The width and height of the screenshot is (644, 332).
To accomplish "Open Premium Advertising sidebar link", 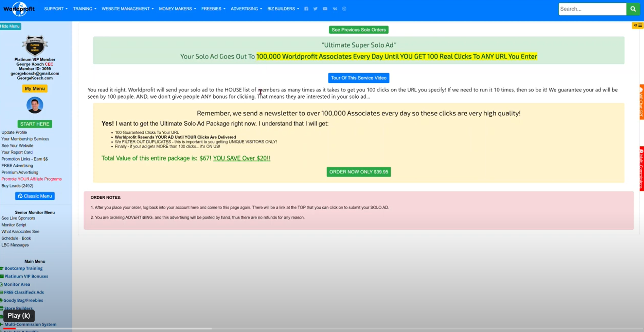I will 20,172.
